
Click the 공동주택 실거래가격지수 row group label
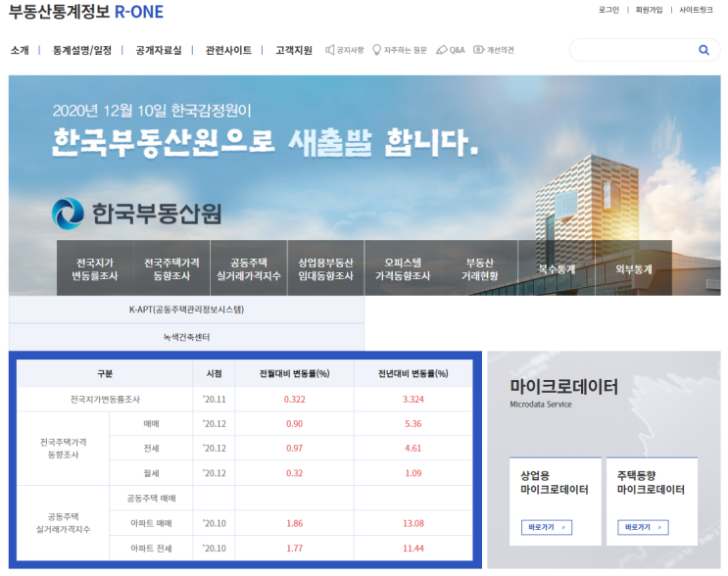pos(63,523)
